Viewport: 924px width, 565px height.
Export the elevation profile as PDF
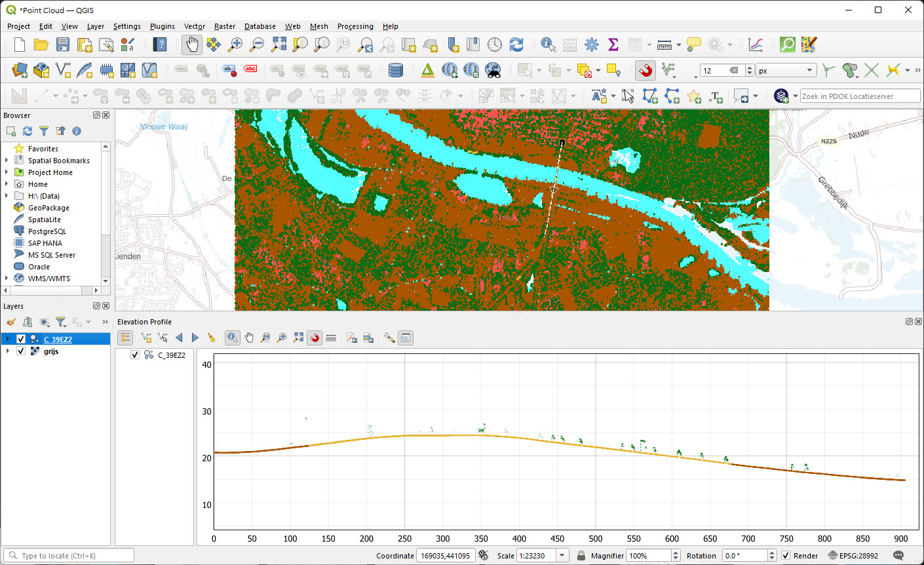351,338
